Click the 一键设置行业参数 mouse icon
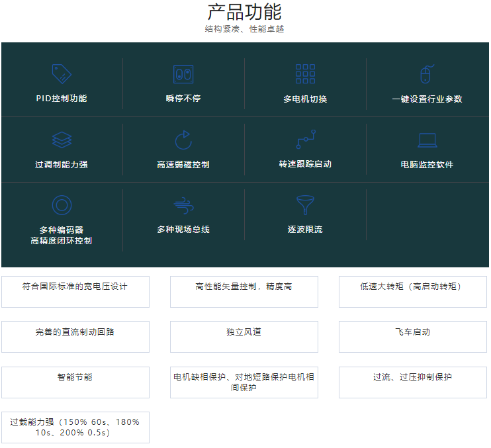 [427, 73]
